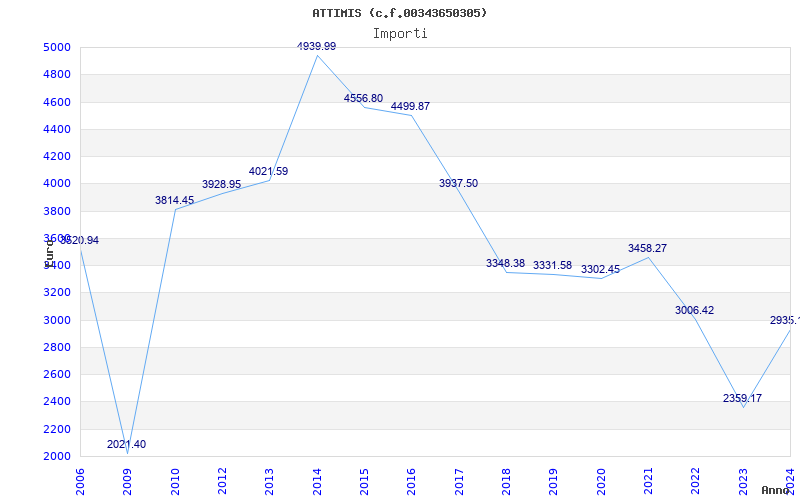Click the chart title ATTIMIS (c.f.00343650305)
800x500 pixels.
tap(400, 13)
